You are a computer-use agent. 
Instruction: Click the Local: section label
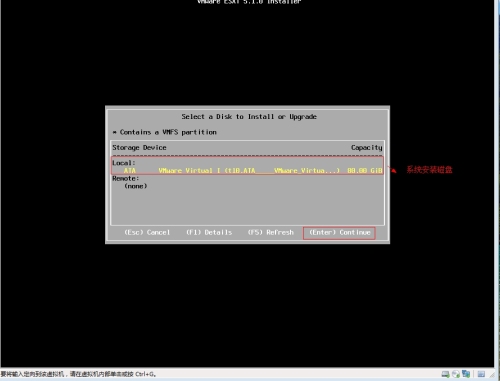click(124, 163)
